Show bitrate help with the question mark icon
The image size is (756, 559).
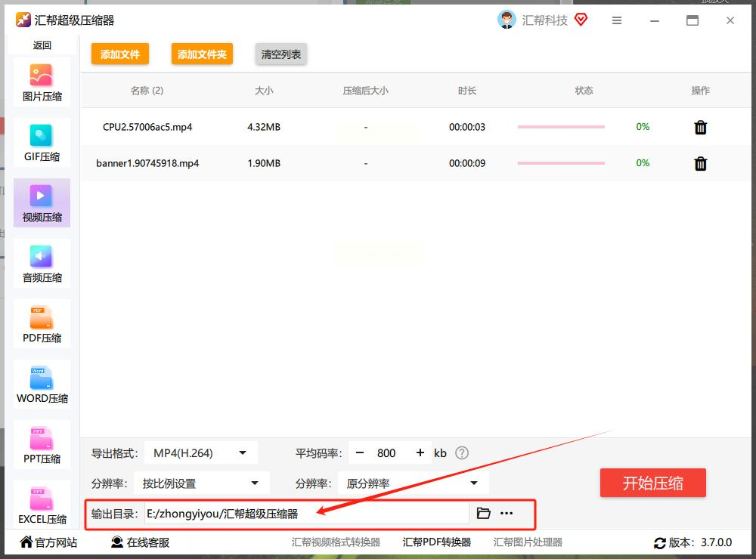(462, 453)
